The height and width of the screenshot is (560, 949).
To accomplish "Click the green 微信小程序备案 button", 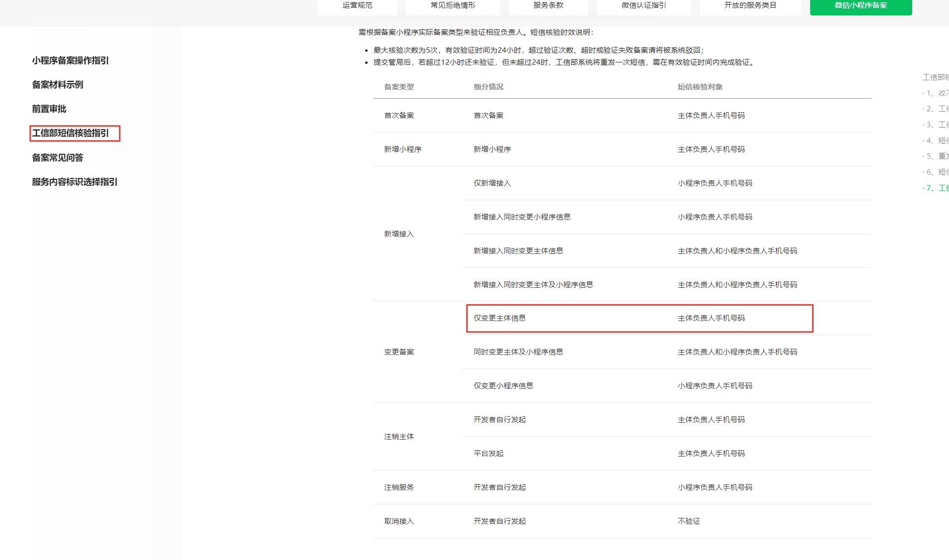I will [x=860, y=5].
